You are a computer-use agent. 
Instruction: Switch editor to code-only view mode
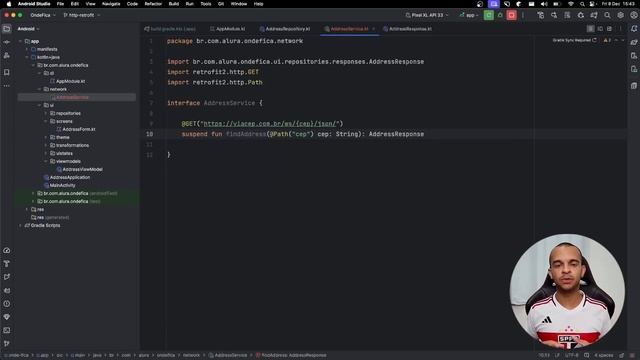pyautogui.click(x=591, y=29)
